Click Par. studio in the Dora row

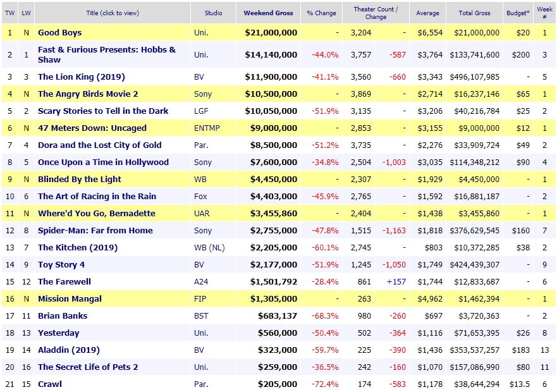point(201,145)
